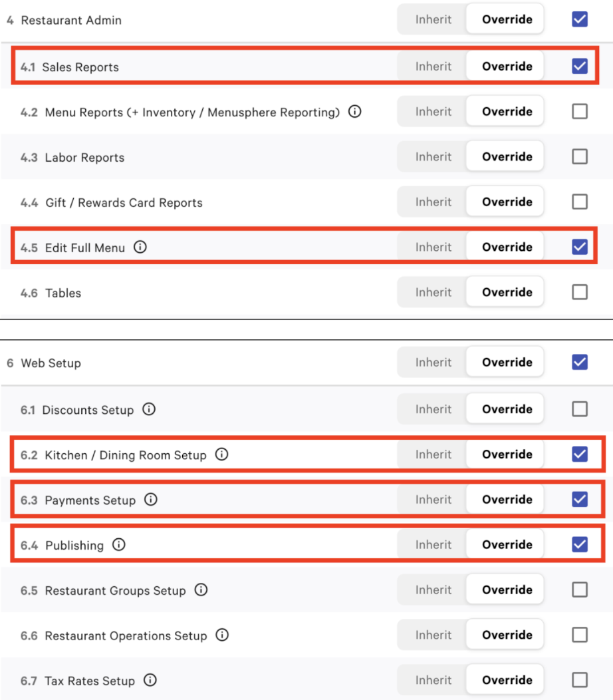
Task: Click the Restaurant Admin section heading
Action: [71, 20]
